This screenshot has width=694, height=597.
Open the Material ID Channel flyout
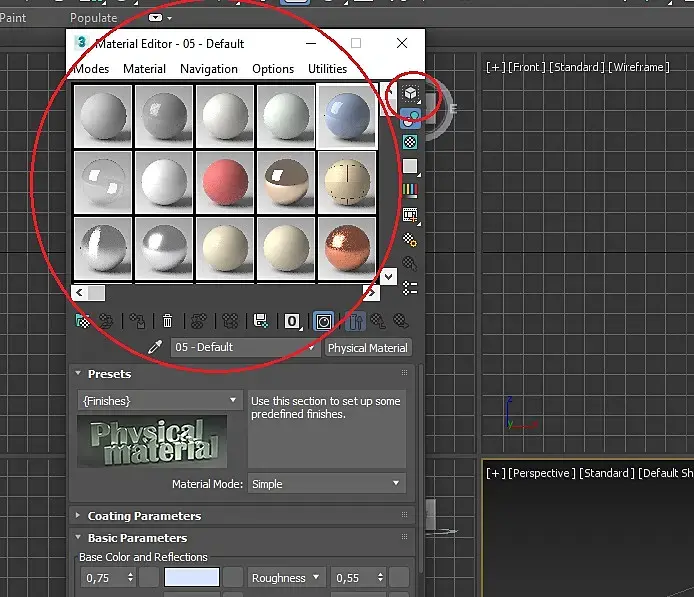click(293, 321)
